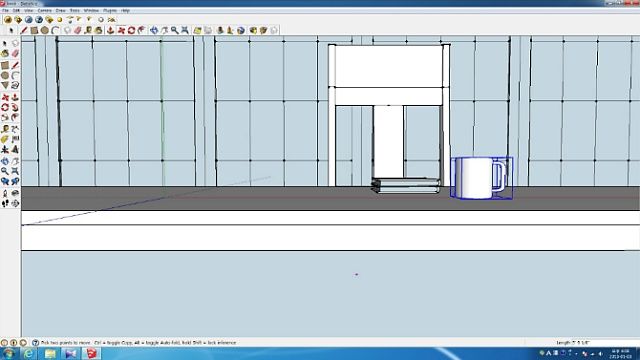Image resolution: width=640 pixels, height=360 pixels.
Task: Activate the Follow Me tool
Action: tap(15, 107)
